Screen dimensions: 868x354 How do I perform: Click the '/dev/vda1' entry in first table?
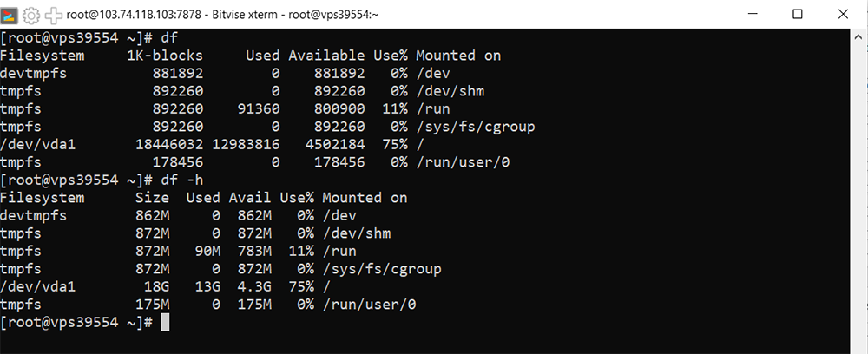click(x=37, y=145)
